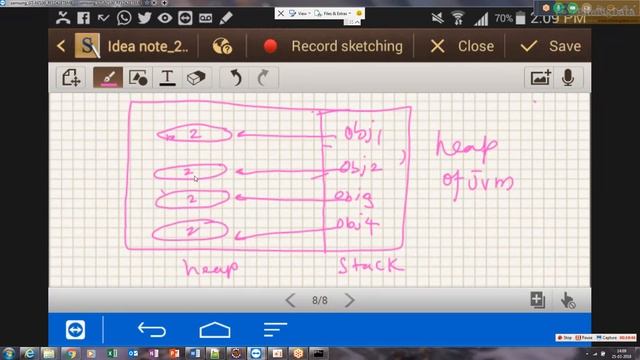The height and width of the screenshot is (360, 640).
Task: Tap the battery 70% indicator
Action: coord(509,18)
